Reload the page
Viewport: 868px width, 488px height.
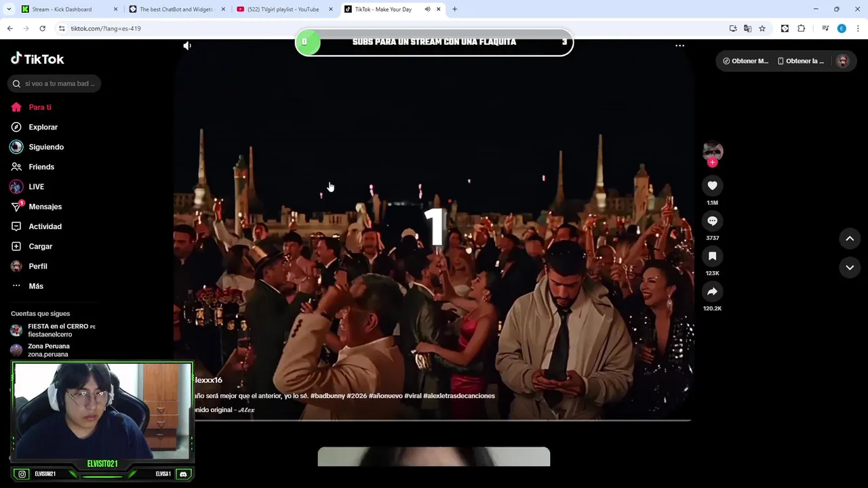click(42, 28)
